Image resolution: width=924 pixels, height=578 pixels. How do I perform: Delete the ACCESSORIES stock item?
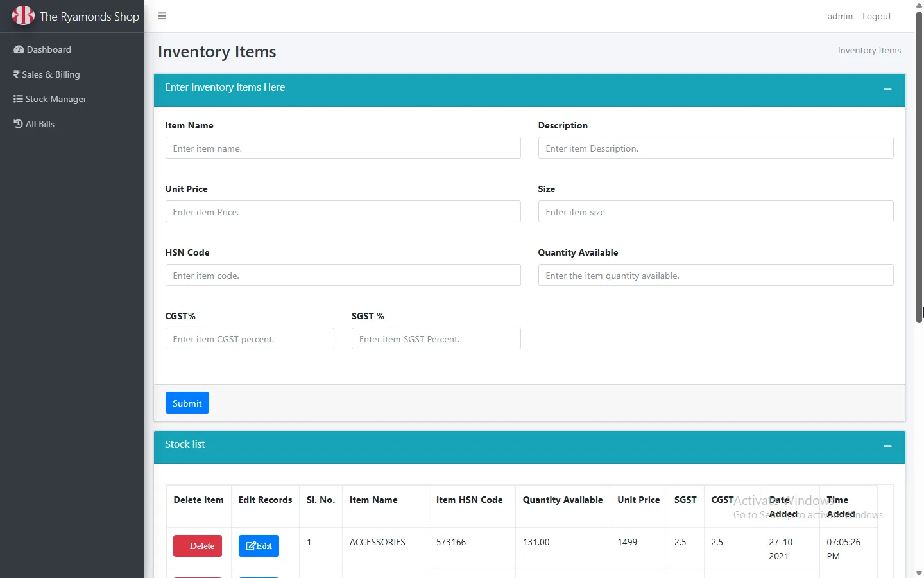point(198,546)
